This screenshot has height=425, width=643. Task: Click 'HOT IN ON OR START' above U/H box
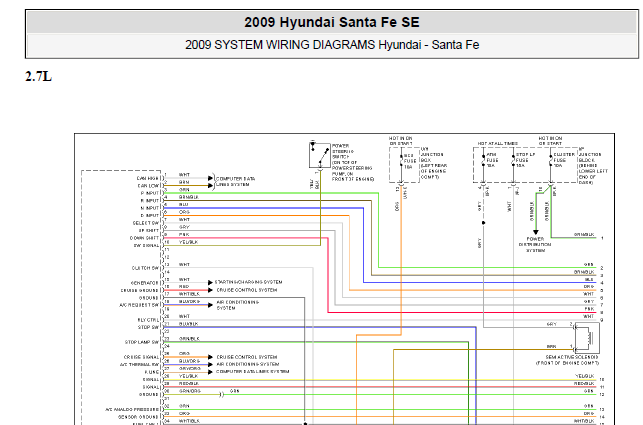click(401, 141)
